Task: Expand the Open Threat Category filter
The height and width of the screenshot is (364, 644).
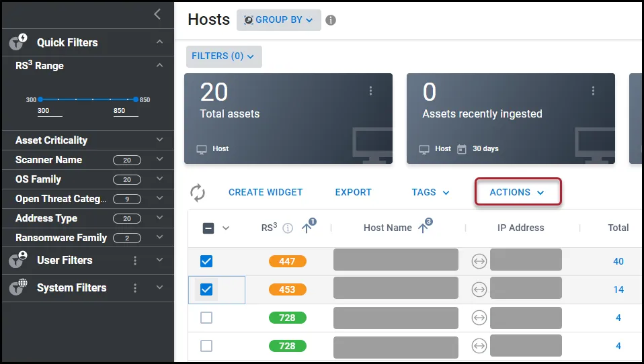Action: click(x=160, y=198)
